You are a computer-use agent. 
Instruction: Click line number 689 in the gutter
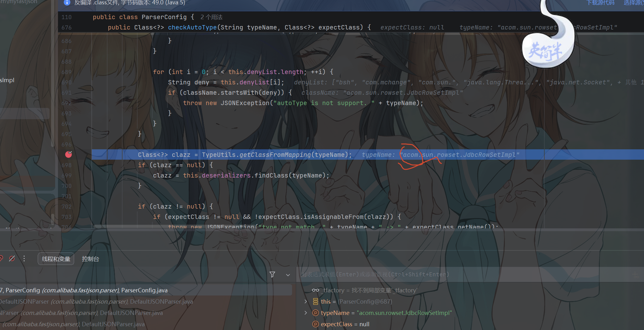click(66, 72)
